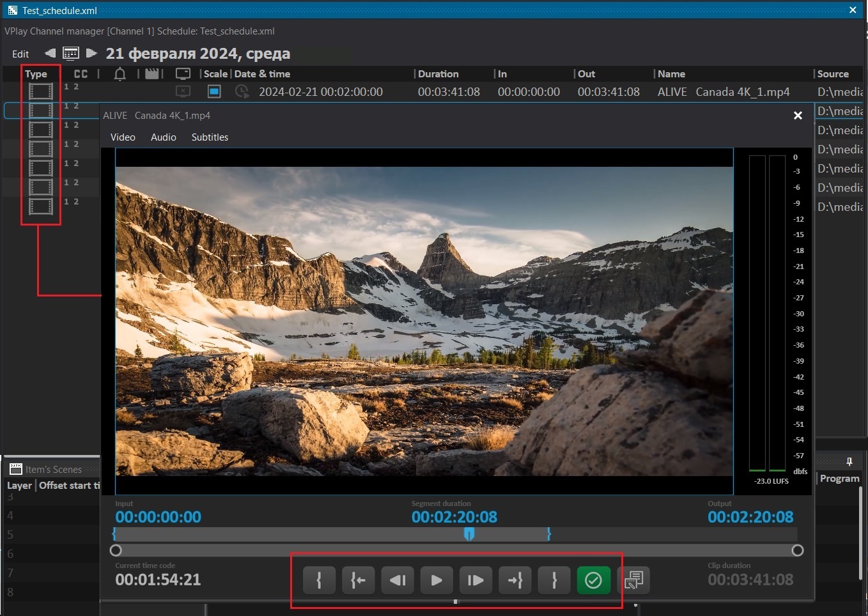Click the Input timecode 00:00:00:00
868x616 pixels.
click(x=159, y=517)
